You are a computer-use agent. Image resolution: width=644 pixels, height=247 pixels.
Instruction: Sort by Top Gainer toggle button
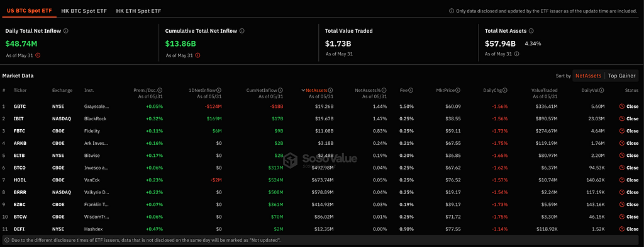(x=622, y=76)
